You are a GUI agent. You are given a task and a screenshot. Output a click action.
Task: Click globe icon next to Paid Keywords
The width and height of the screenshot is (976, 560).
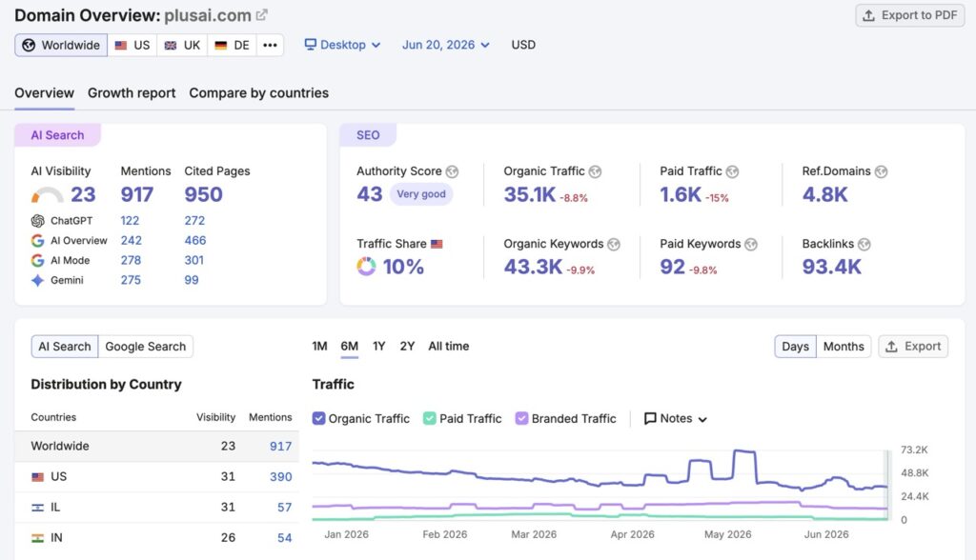pos(751,245)
